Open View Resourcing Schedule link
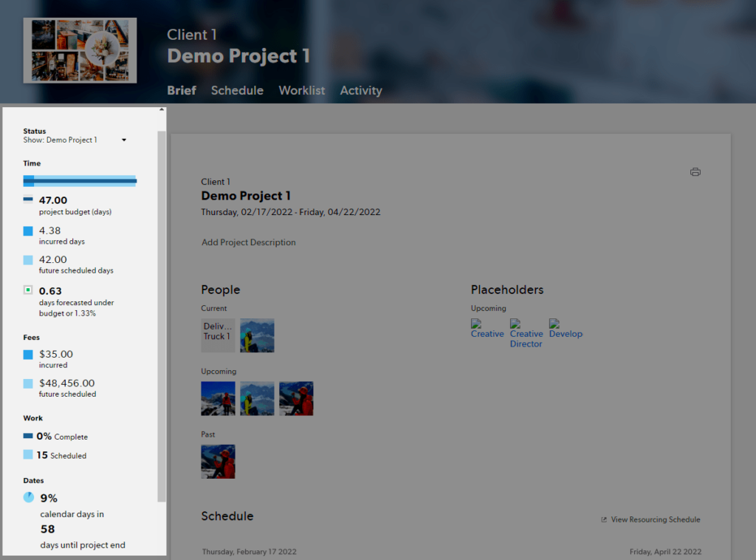This screenshot has width=756, height=560. pos(656,519)
